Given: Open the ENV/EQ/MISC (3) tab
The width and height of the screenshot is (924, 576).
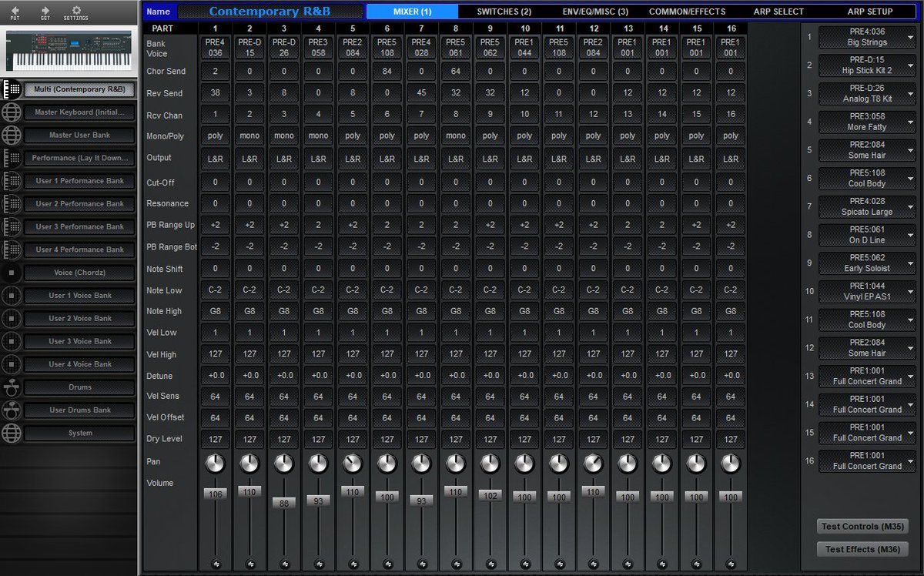Looking at the screenshot, I should click(595, 12).
